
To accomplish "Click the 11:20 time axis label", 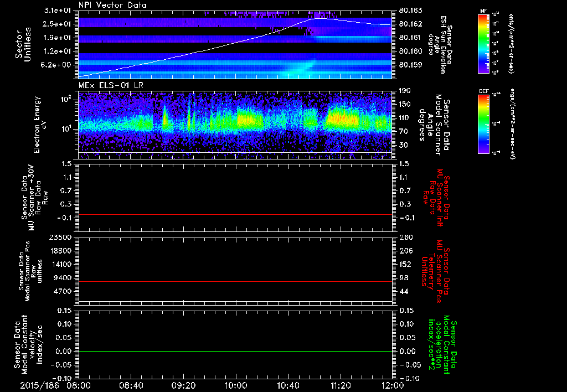I will [341, 385].
